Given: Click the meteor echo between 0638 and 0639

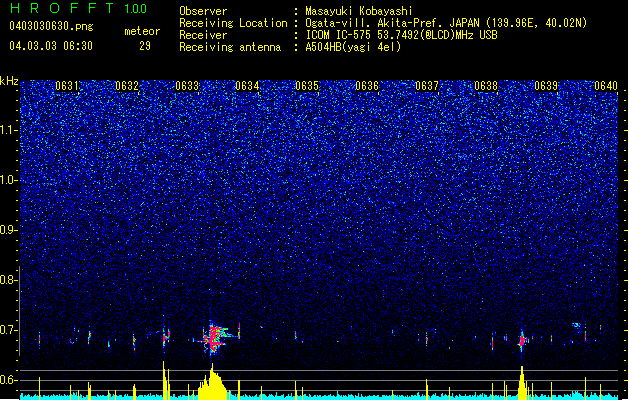Looking at the screenshot, I should coord(522,341).
